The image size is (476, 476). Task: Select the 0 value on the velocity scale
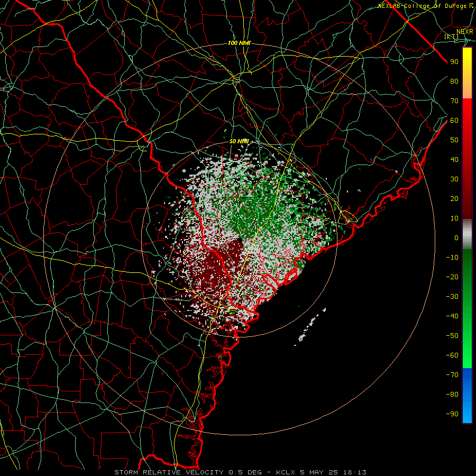[x=456, y=238]
